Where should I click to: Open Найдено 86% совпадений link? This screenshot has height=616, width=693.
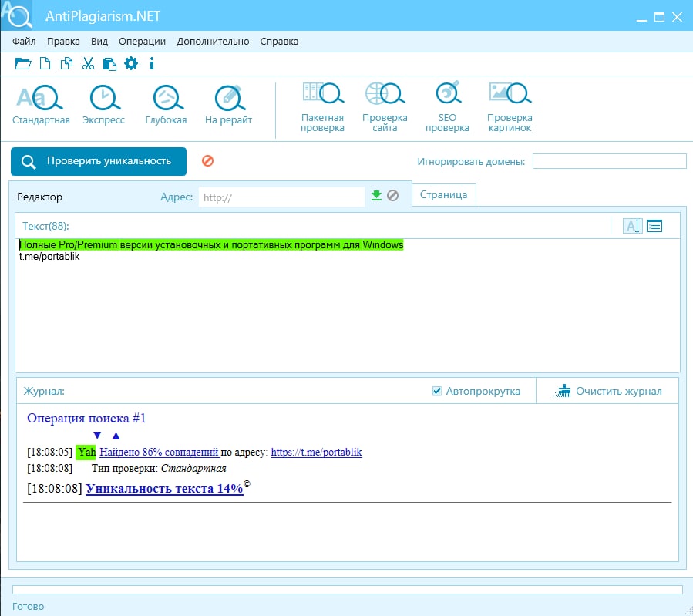pos(159,452)
